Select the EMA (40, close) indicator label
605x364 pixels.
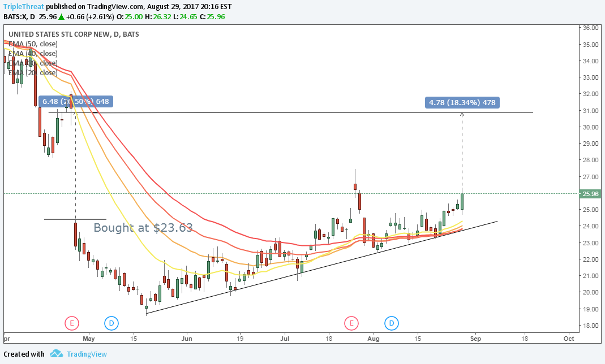pos(33,54)
